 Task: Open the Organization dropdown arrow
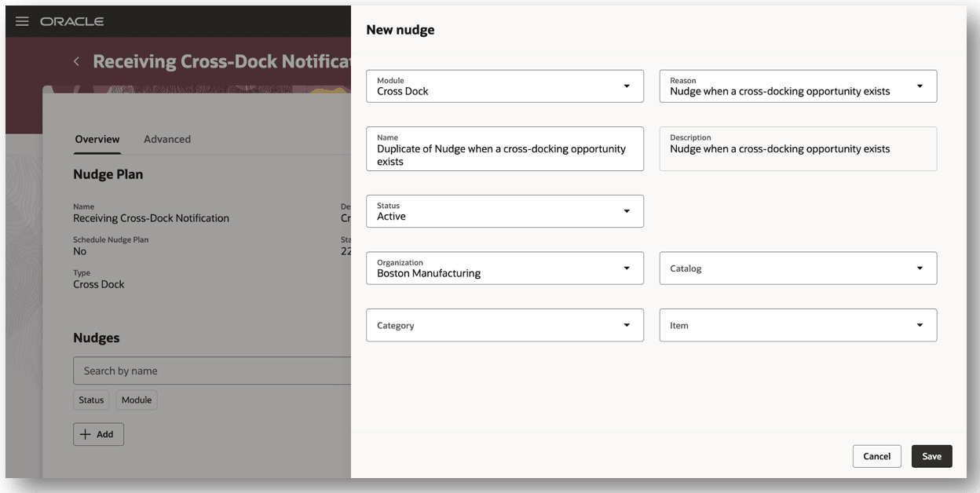pyautogui.click(x=627, y=268)
